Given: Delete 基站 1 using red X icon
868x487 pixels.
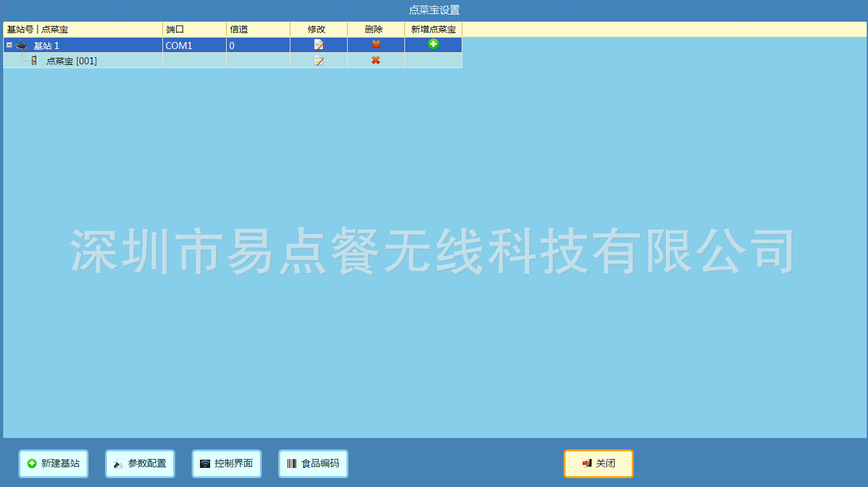Looking at the screenshot, I should click(x=376, y=45).
